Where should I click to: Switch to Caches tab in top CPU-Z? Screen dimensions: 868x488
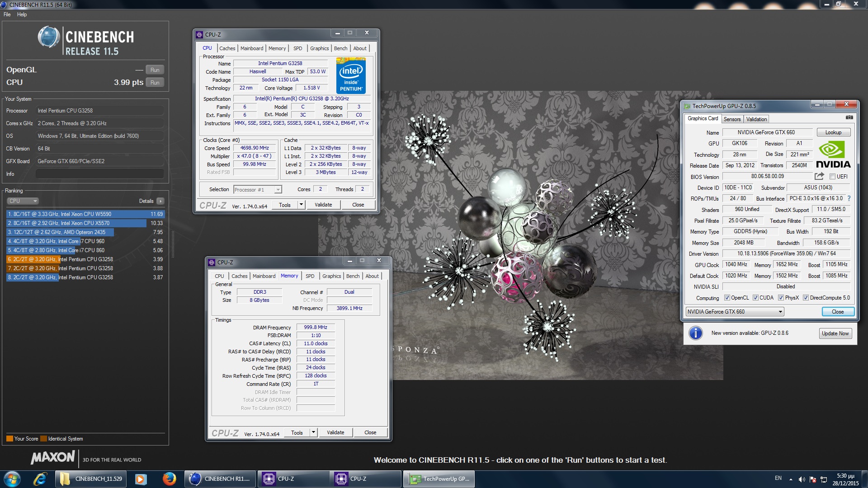click(x=227, y=48)
